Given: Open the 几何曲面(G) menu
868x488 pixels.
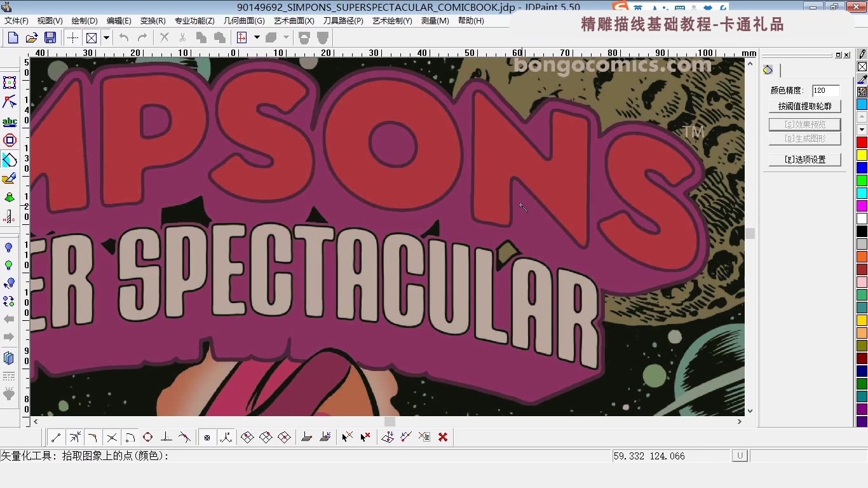Looking at the screenshot, I should point(244,20).
